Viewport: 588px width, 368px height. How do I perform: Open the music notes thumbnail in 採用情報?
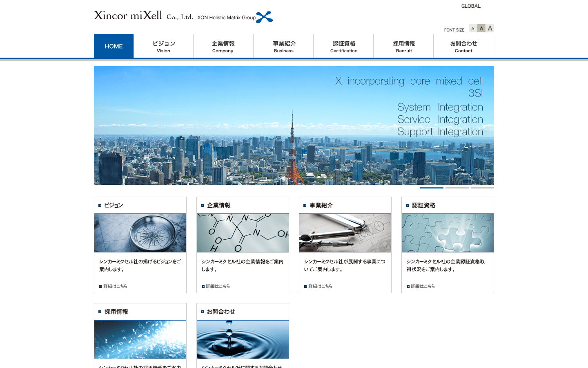pyautogui.click(x=140, y=339)
